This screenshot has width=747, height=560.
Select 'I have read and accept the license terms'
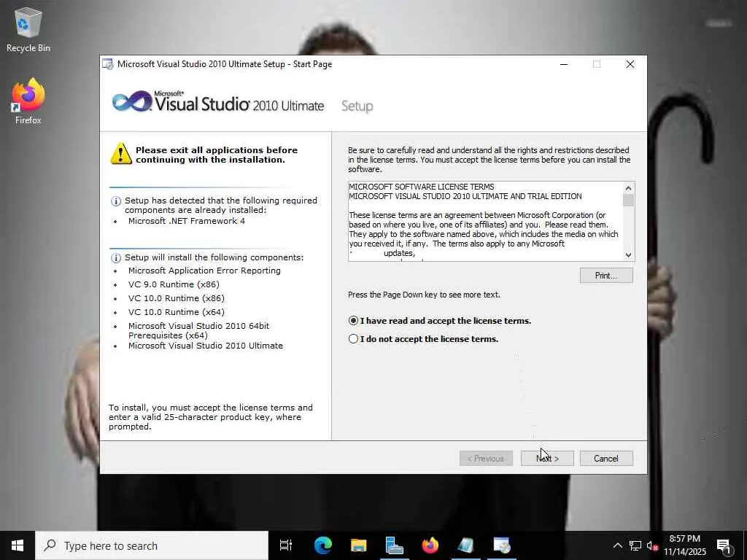click(440, 321)
